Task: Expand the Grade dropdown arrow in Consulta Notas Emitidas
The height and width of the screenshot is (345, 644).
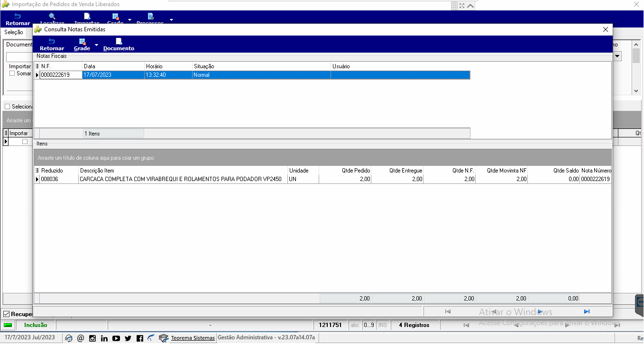Action: click(96, 45)
